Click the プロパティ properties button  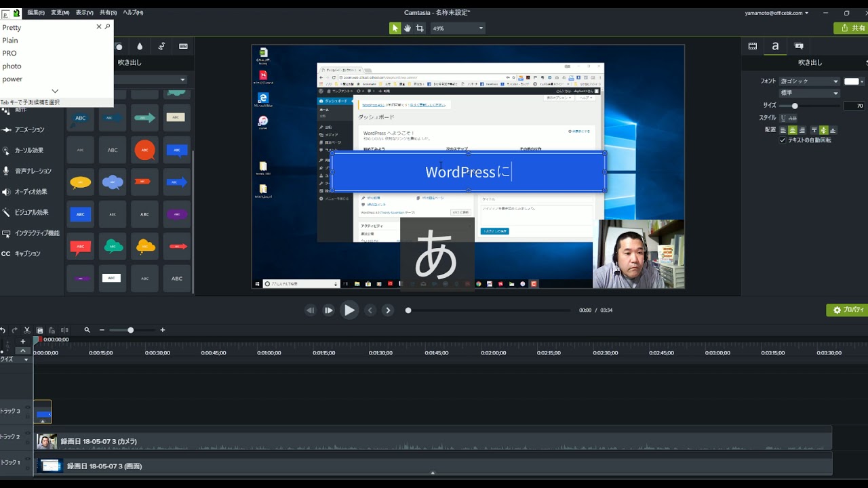[847, 310]
